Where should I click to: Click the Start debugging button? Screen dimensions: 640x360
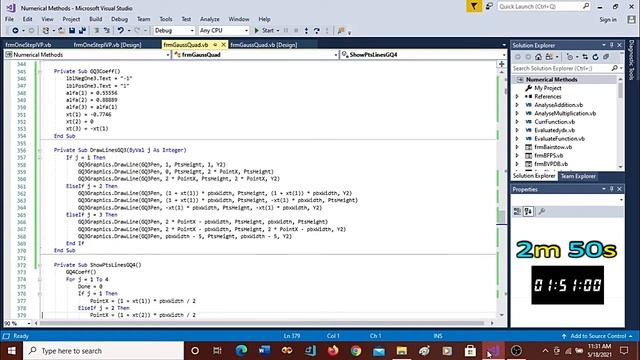coord(264,31)
